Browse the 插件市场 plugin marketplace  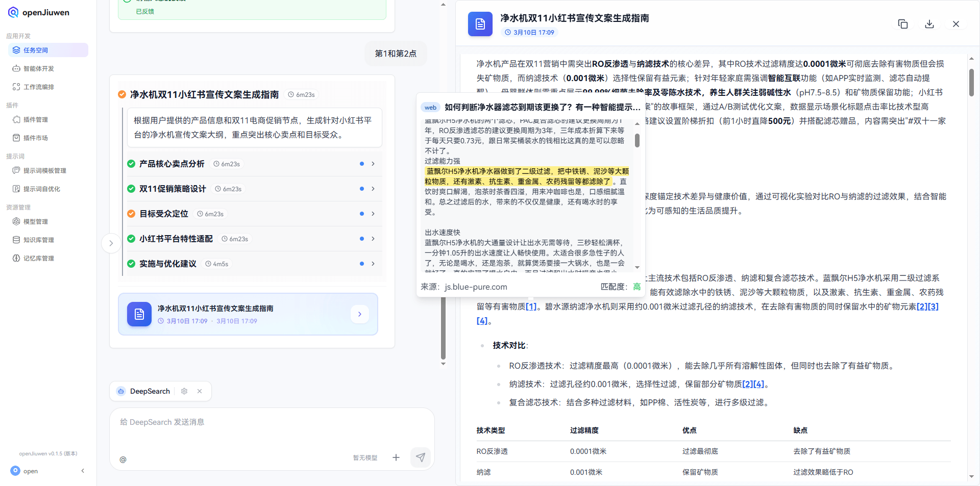(36, 138)
